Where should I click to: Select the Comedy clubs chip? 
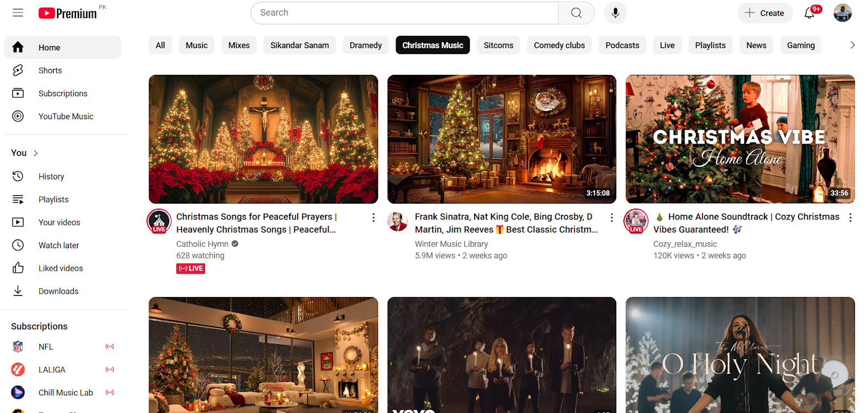[559, 45]
